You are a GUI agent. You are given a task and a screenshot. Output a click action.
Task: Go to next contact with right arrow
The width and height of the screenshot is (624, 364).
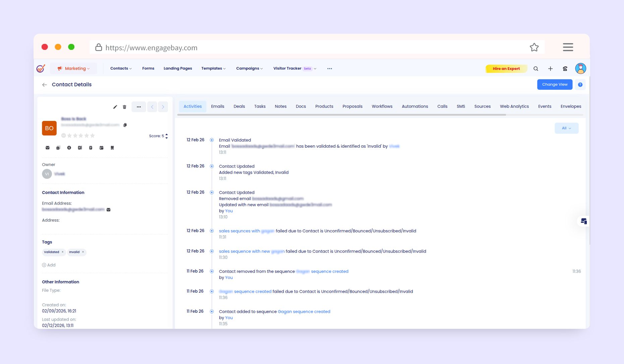pyautogui.click(x=163, y=107)
